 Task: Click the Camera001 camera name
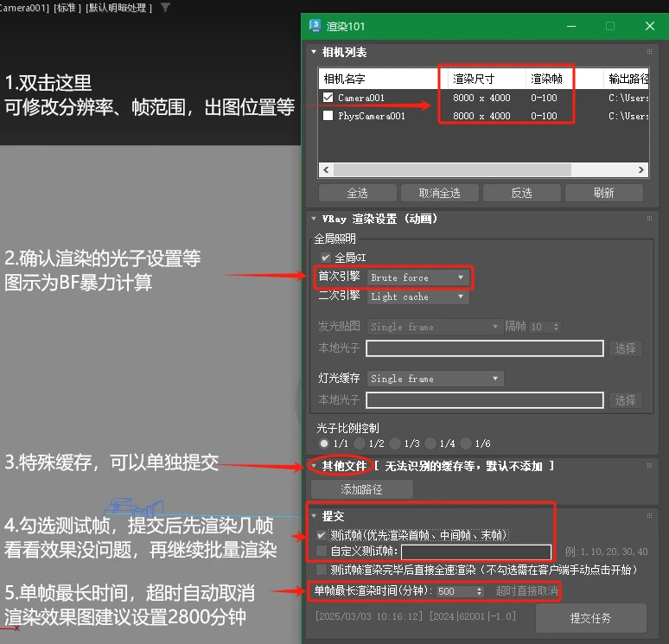click(361, 98)
